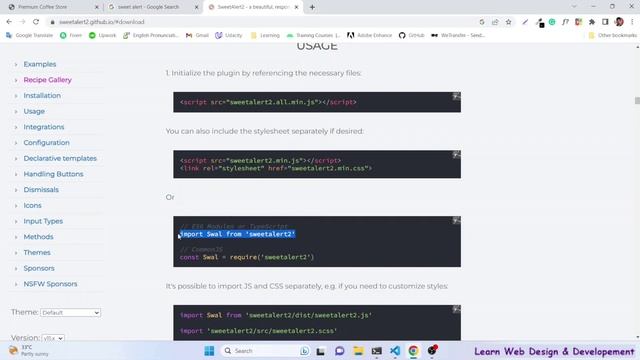The height and width of the screenshot is (360, 640).
Task: Go back to the previous page
Action: [x=9, y=22]
